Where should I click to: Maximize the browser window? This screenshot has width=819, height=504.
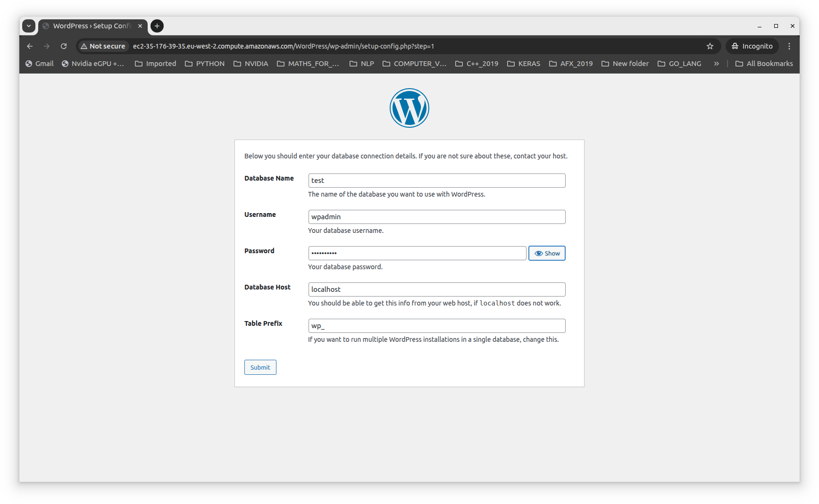pyautogui.click(x=776, y=26)
